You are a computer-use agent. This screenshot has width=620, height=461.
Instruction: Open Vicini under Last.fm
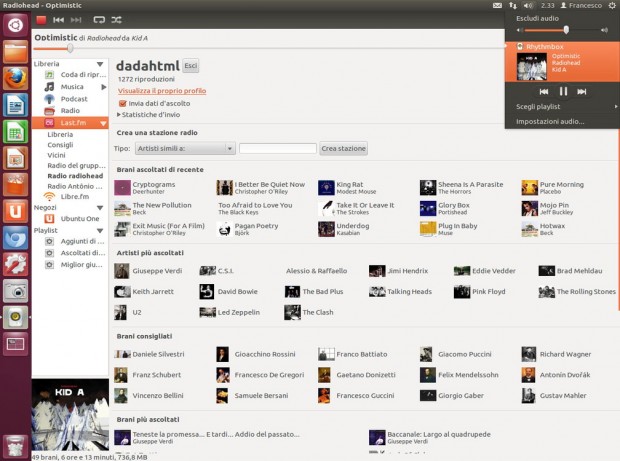[x=56, y=155]
